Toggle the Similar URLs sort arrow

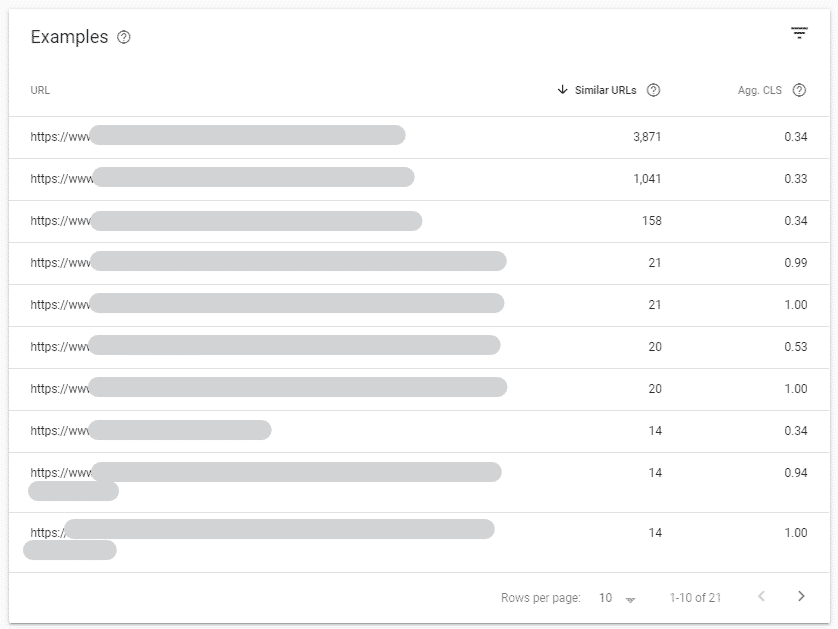click(563, 90)
